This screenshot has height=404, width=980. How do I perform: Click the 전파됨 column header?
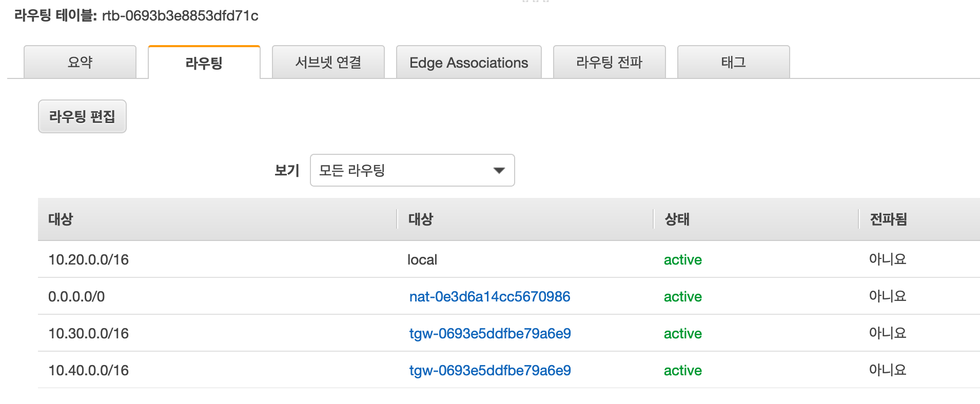click(x=889, y=219)
